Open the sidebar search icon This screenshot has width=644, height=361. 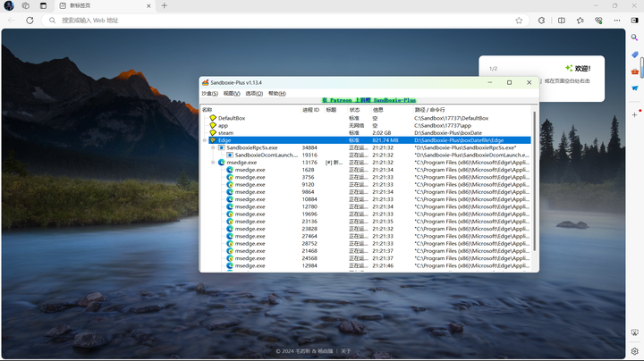pyautogui.click(x=634, y=38)
